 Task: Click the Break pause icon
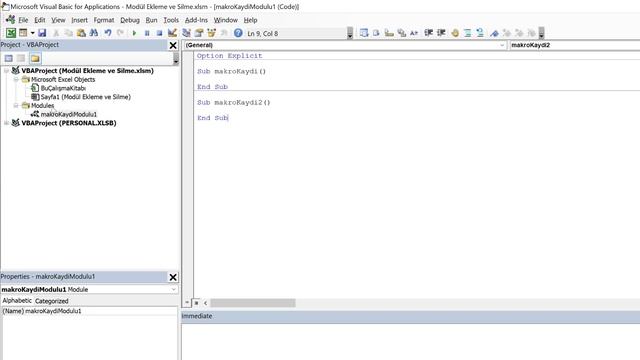(147, 33)
